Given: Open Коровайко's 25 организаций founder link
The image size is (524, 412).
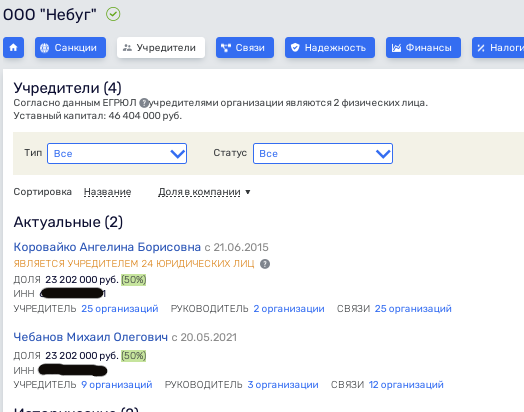Looking at the screenshot, I should (120, 308).
